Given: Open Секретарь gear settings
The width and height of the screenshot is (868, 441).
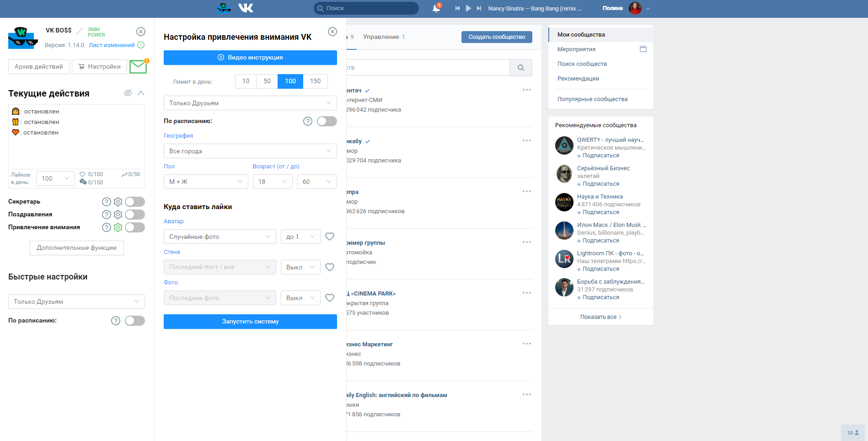Looking at the screenshot, I should point(118,202).
